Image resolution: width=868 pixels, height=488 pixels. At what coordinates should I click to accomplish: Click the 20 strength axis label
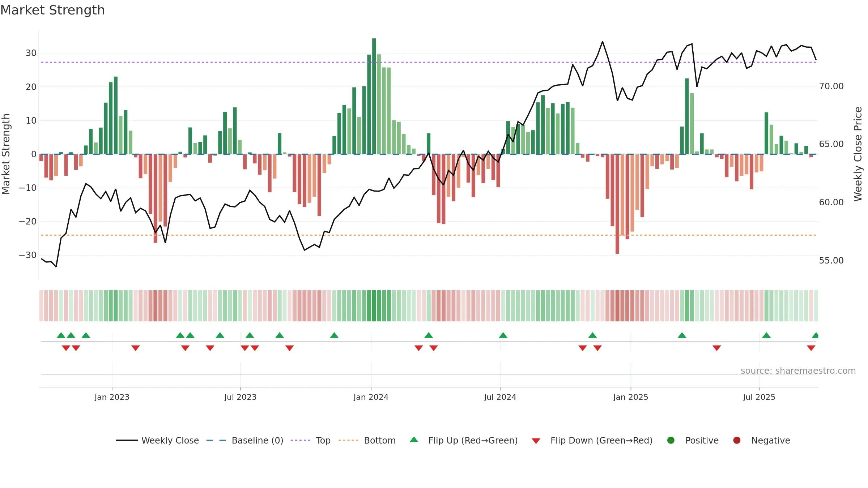click(31, 87)
